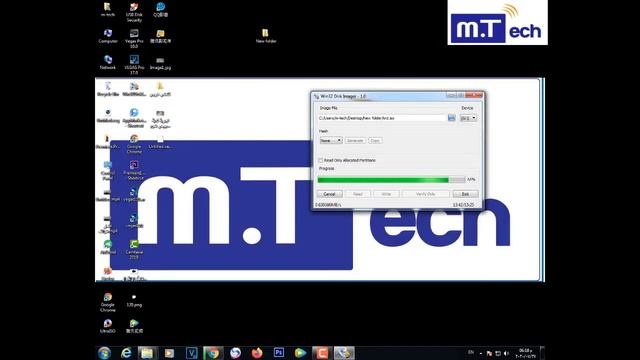Image resolution: width=640 pixels, height=360 pixels.
Task: Open the Computer desktop icon
Action: [108, 36]
